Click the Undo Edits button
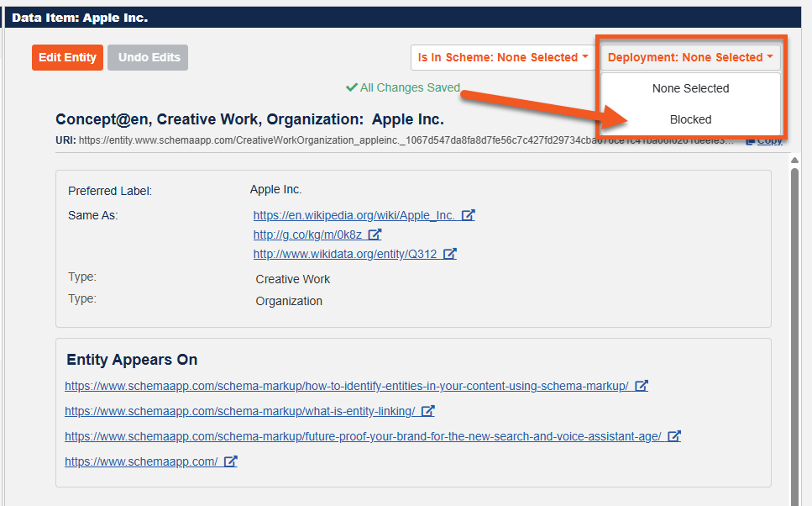The image size is (812, 506). (x=148, y=57)
